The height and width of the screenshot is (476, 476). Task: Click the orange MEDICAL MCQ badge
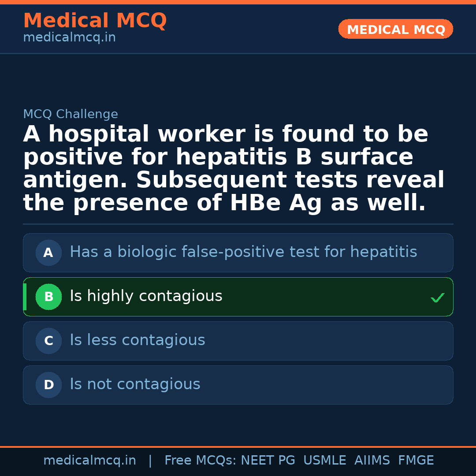click(395, 30)
